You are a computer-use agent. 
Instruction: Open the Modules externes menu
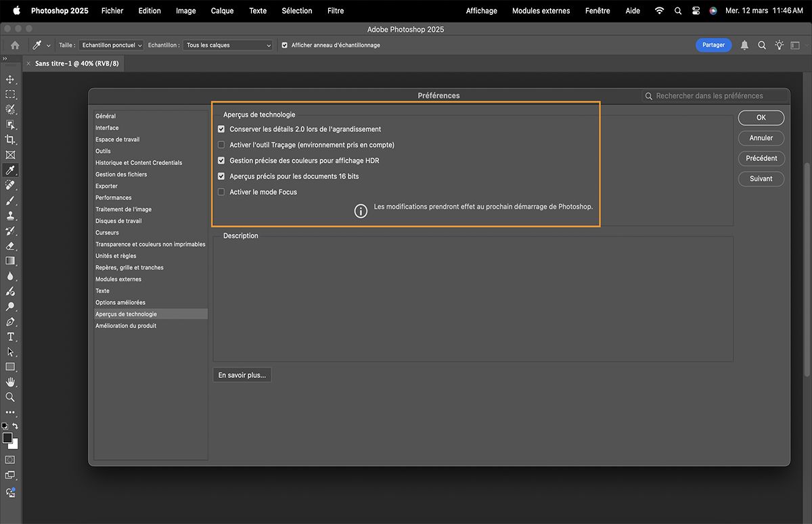tap(541, 11)
